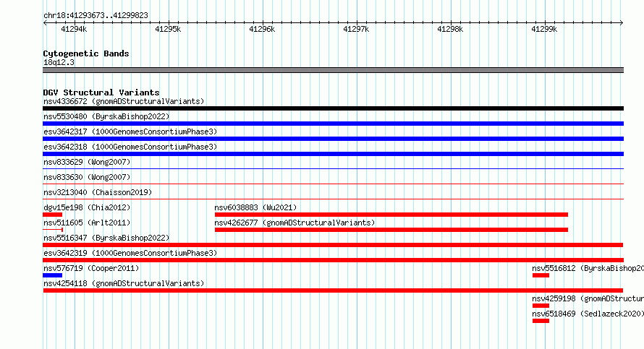The image size is (644, 349).
Task: Select the 18q12.3 band label
Action: 59,62
